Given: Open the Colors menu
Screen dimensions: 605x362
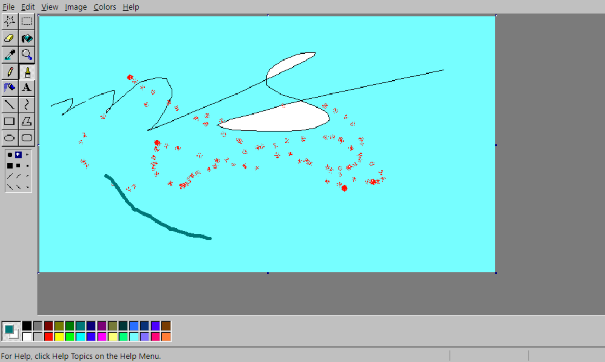Looking at the screenshot, I should (x=105, y=7).
